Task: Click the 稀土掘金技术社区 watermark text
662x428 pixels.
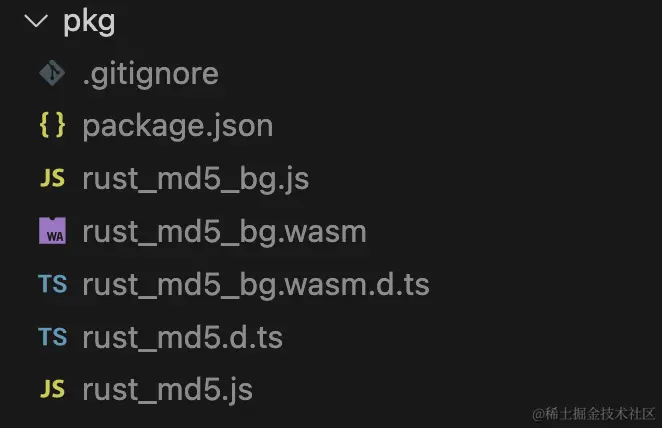Action: tap(600, 413)
